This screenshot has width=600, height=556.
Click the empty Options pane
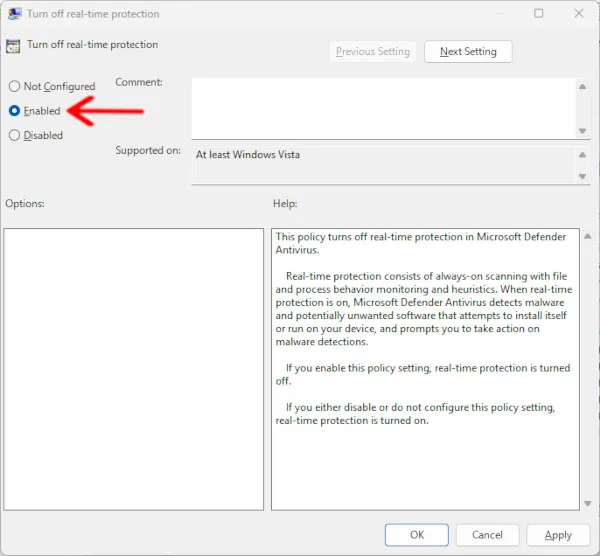point(133,368)
